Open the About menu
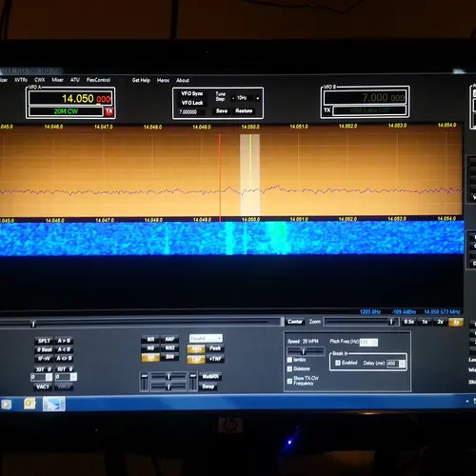This screenshot has width=476, height=476. [183, 81]
